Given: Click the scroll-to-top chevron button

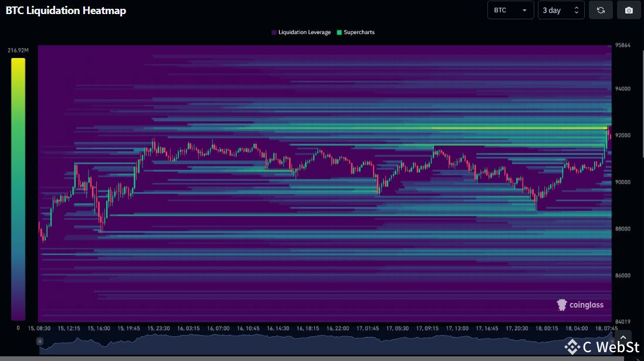Looking at the screenshot, I should pos(623,338).
